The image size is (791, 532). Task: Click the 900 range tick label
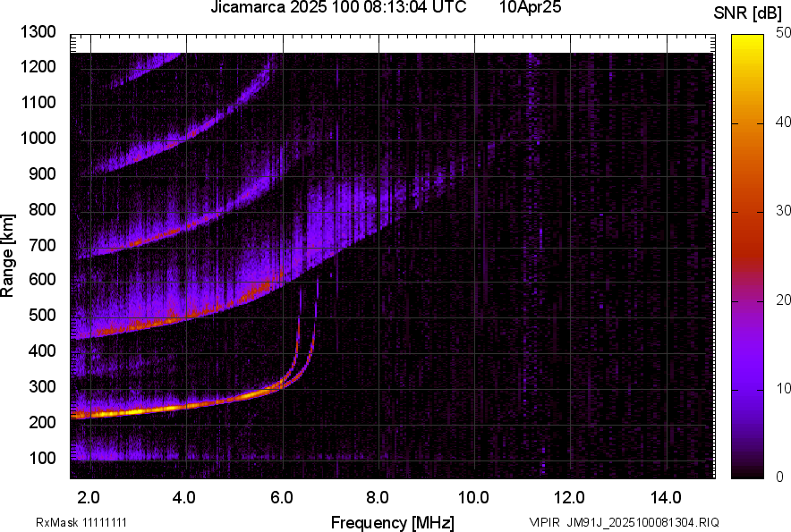coord(42,173)
